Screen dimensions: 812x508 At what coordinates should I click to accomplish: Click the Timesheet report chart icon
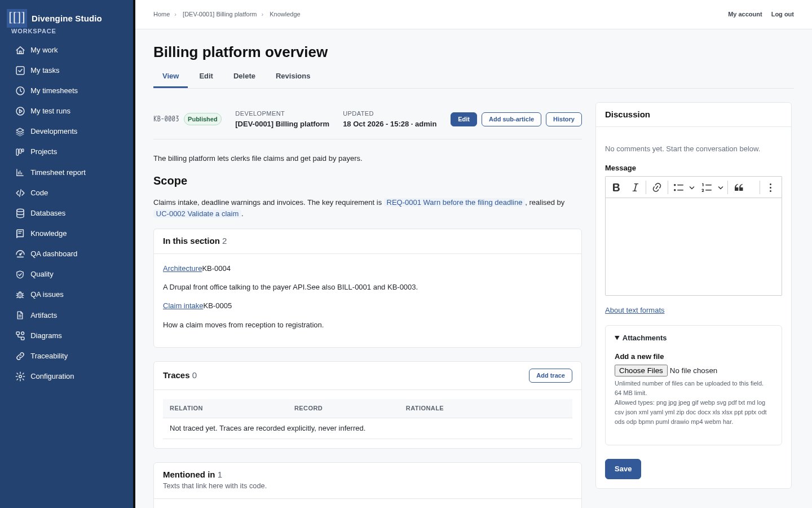20,173
